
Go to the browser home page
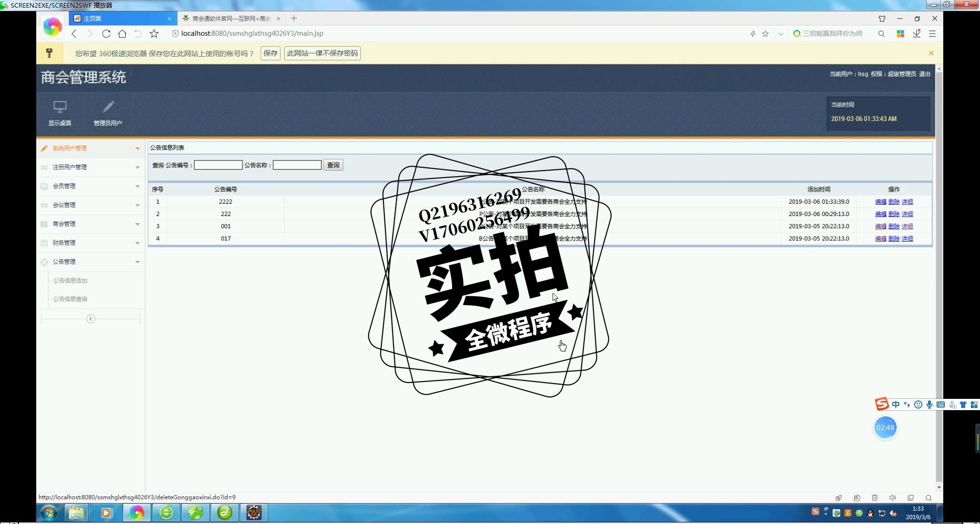coord(122,34)
